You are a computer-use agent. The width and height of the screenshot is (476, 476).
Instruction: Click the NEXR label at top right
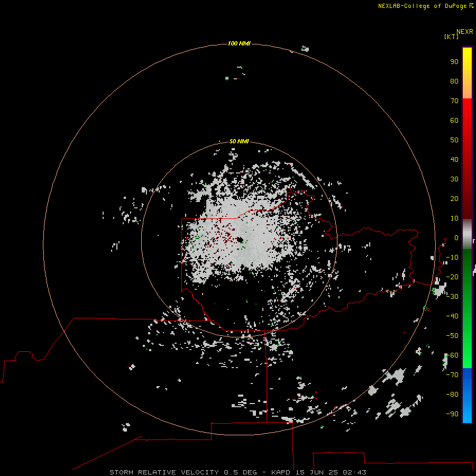[465, 32]
